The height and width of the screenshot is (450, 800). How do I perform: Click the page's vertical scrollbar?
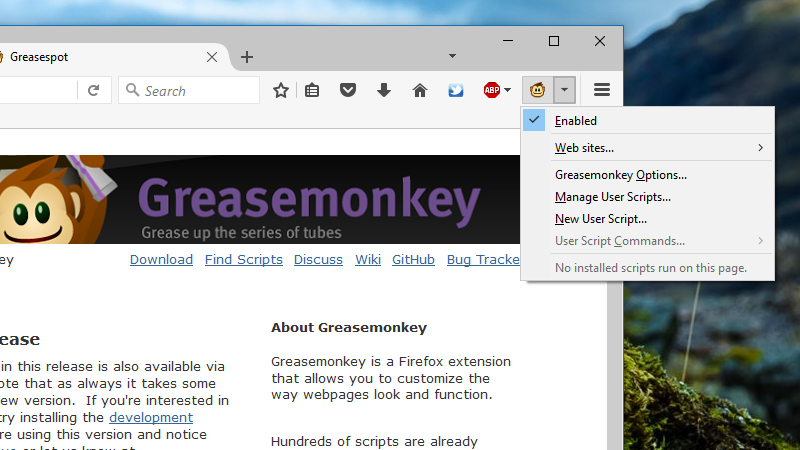click(x=615, y=365)
